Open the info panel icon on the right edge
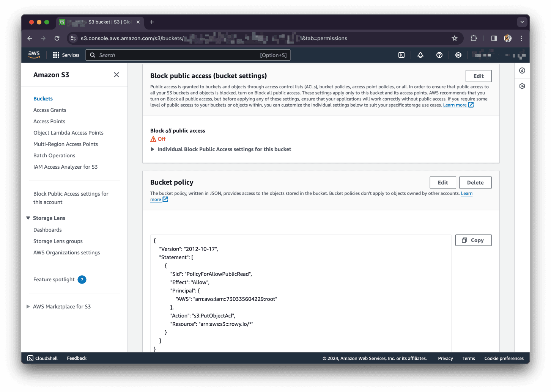551x392 pixels. (522, 71)
